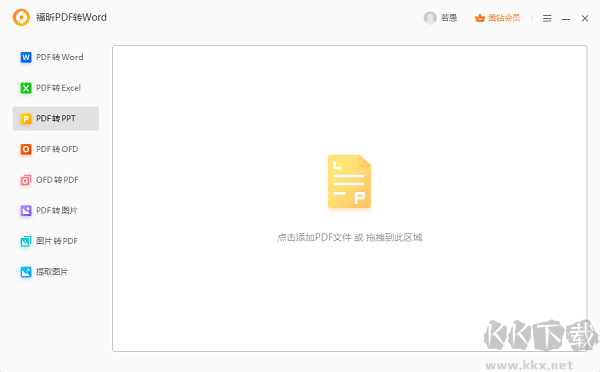Click the pink icon beside OFD转PDF
Screen dimensions: 600x372
point(26,180)
